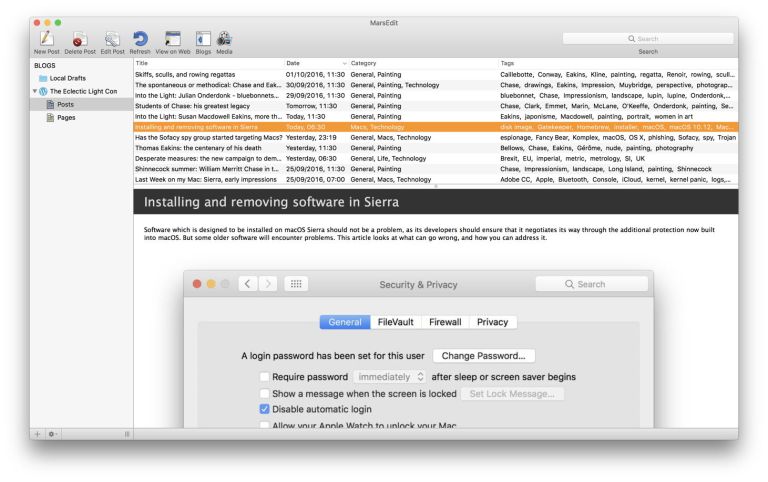Click the back arrow in Security & Privacy

tap(248, 284)
